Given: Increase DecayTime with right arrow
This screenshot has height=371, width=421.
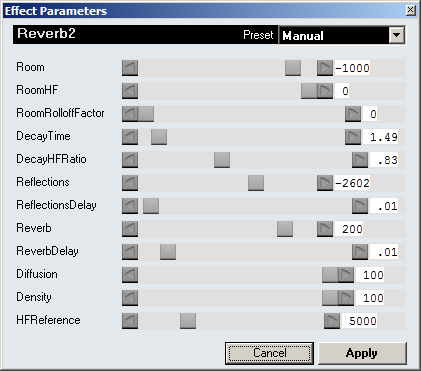Looking at the screenshot, I should coord(353,137).
